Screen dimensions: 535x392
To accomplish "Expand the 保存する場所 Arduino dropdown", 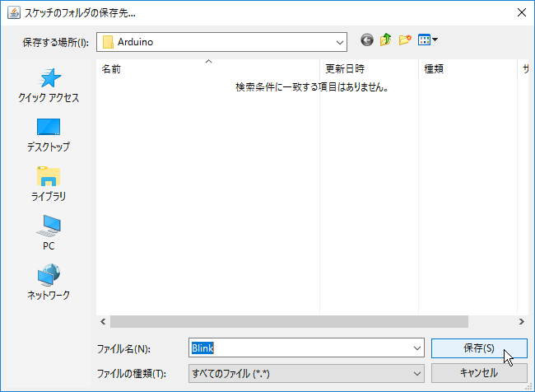I will point(339,41).
